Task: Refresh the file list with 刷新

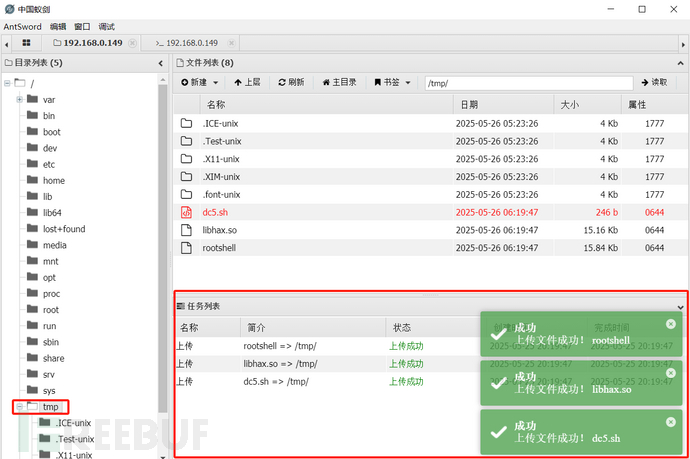Action: (x=291, y=82)
